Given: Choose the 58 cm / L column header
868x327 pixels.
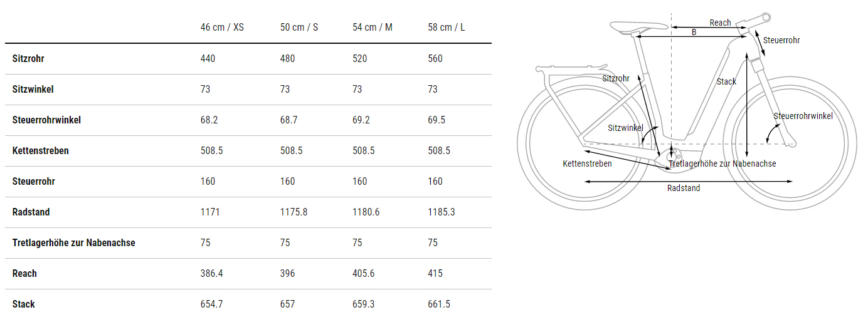Looking at the screenshot, I should click(x=447, y=28).
